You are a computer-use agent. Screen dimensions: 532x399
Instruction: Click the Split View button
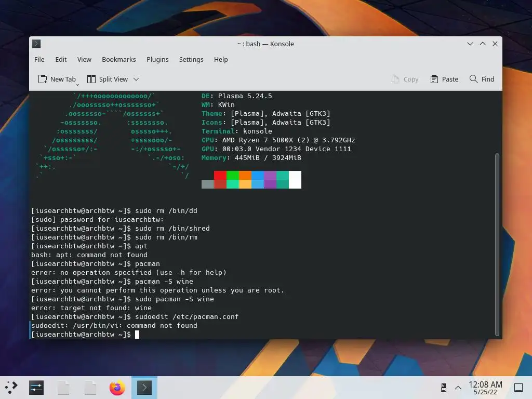[x=108, y=79]
